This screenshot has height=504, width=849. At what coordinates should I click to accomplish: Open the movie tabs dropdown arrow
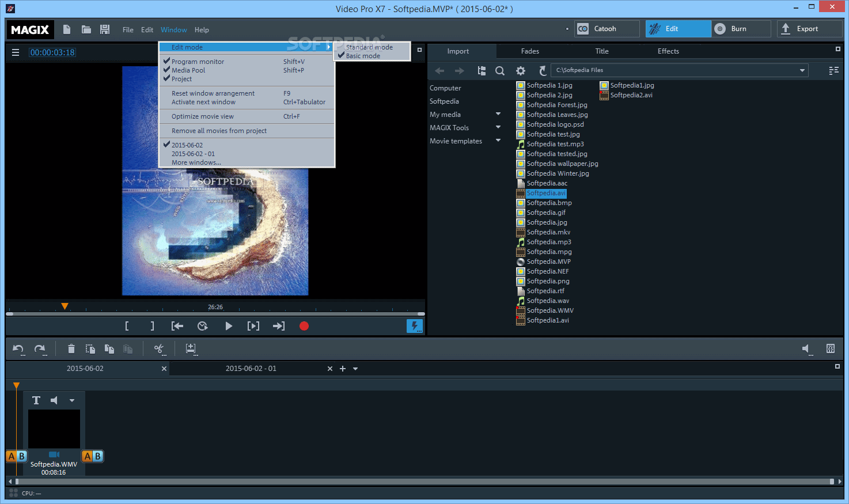pyautogui.click(x=355, y=369)
